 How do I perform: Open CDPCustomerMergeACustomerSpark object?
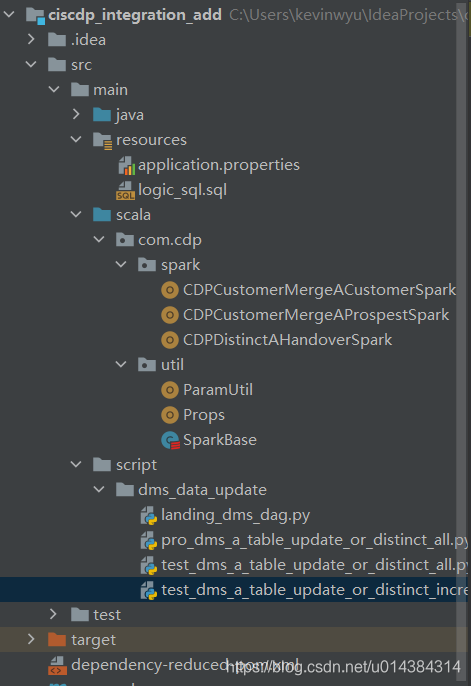click(x=319, y=290)
